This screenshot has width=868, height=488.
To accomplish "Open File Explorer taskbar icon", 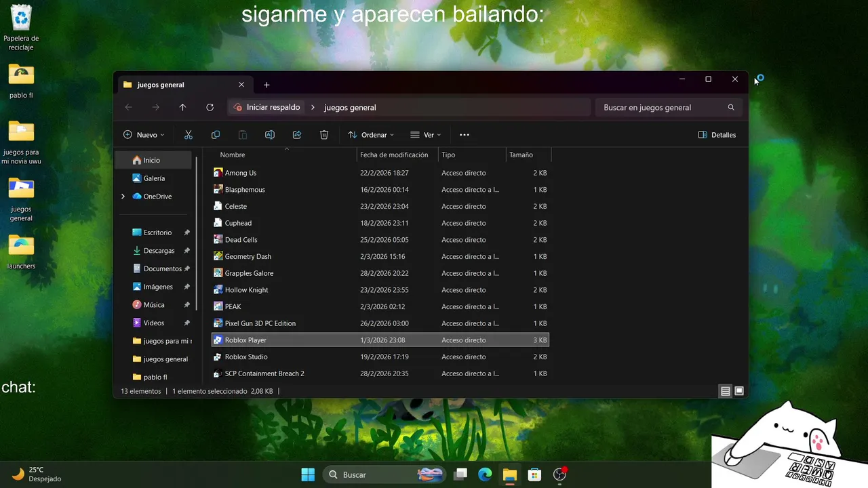I will 509,474.
